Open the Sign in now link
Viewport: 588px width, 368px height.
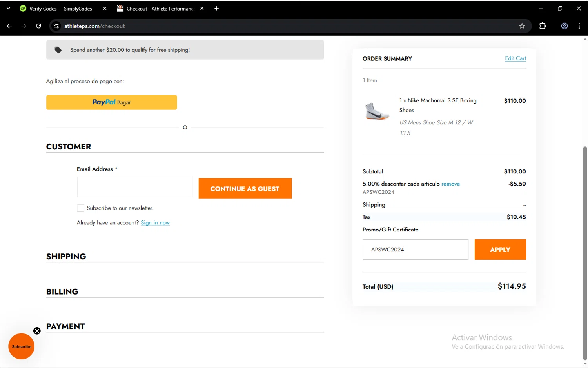click(155, 222)
